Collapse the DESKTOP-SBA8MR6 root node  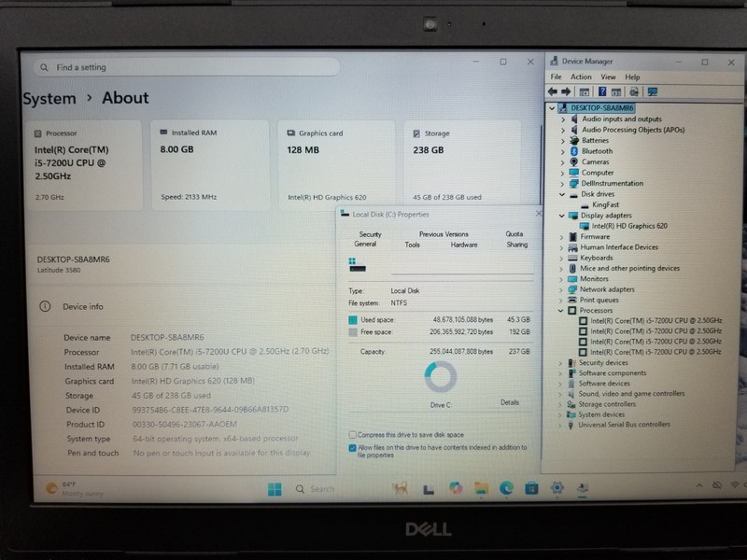552,108
